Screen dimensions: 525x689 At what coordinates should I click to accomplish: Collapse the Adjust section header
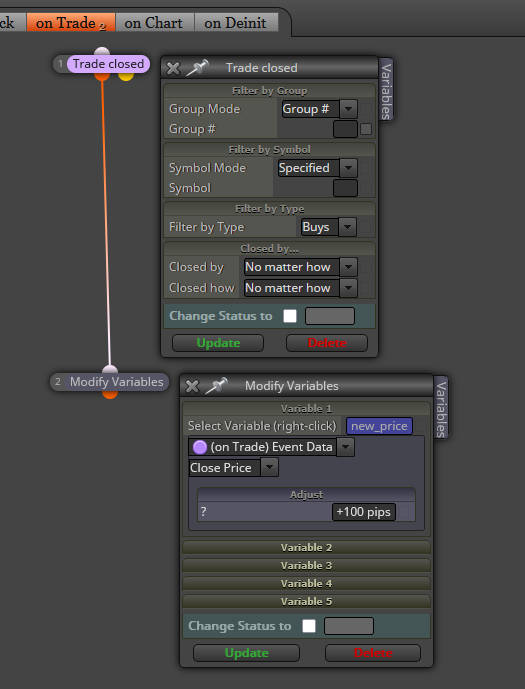pos(306,495)
